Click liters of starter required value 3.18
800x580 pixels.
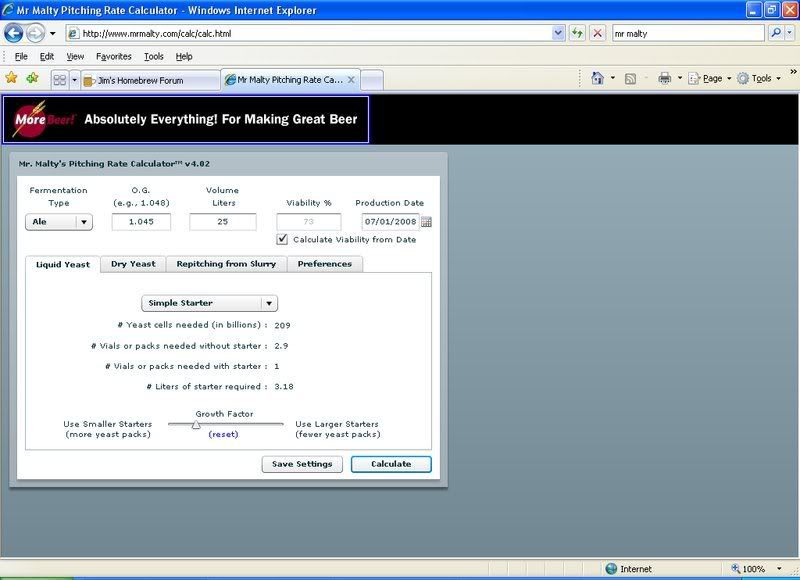point(284,387)
